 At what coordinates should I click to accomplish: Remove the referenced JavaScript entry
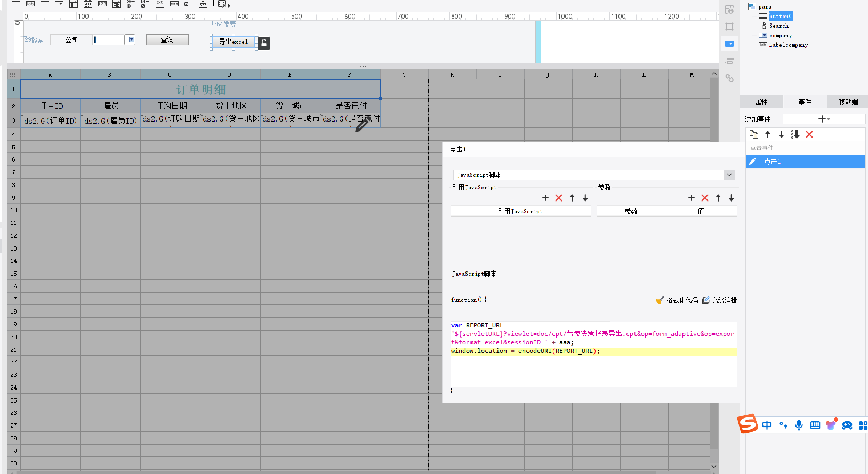[x=559, y=198]
